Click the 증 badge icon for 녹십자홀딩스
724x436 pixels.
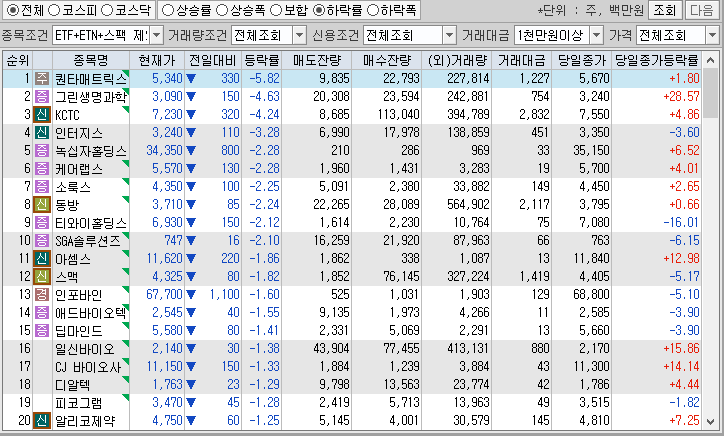(42, 151)
